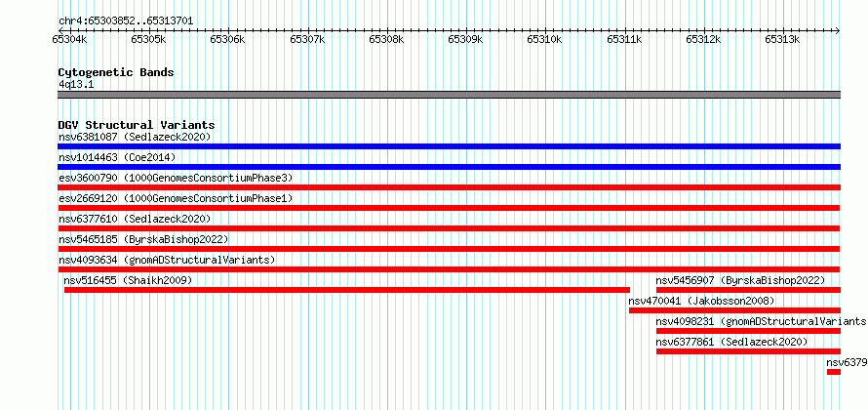Select the red bar under nsv4098231
The width and height of the screenshot is (868, 410).
pyautogui.click(x=748, y=331)
